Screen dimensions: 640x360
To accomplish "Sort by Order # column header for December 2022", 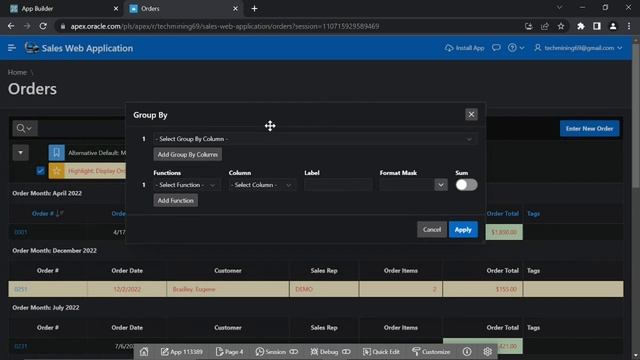I will [x=47, y=271].
